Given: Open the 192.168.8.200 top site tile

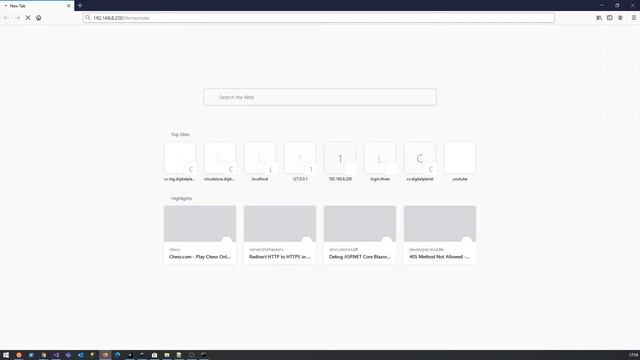Looking at the screenshot, I should 340,162.
